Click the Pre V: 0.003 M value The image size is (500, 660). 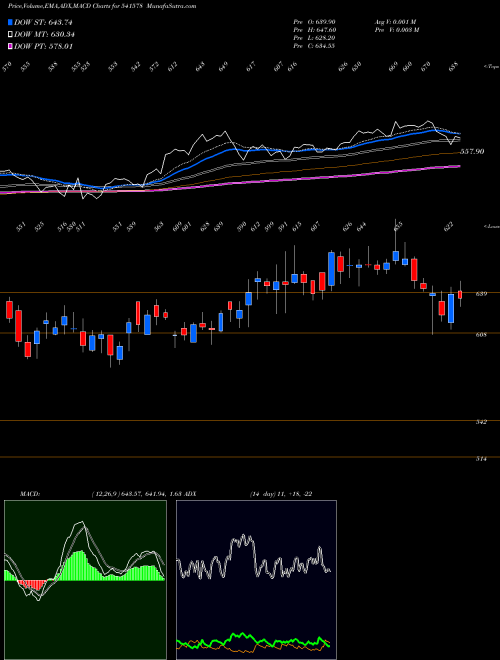(x=396, y=30)
